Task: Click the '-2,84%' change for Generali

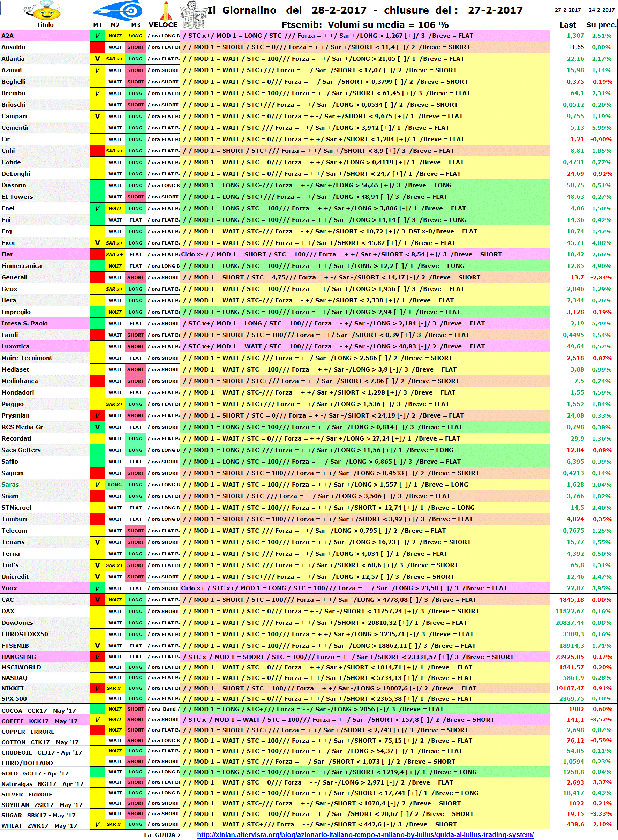Action: click(x=601, y=277)
